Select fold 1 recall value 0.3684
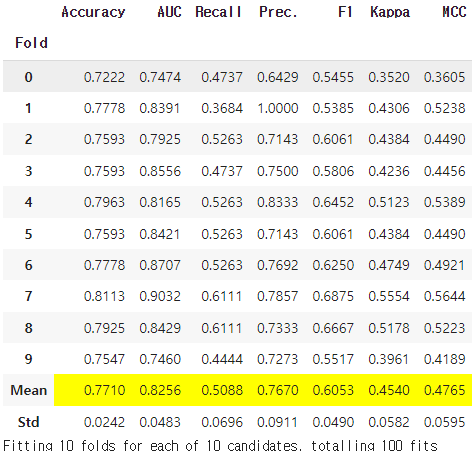Screen dimensions: 476x452 (222, 108)
